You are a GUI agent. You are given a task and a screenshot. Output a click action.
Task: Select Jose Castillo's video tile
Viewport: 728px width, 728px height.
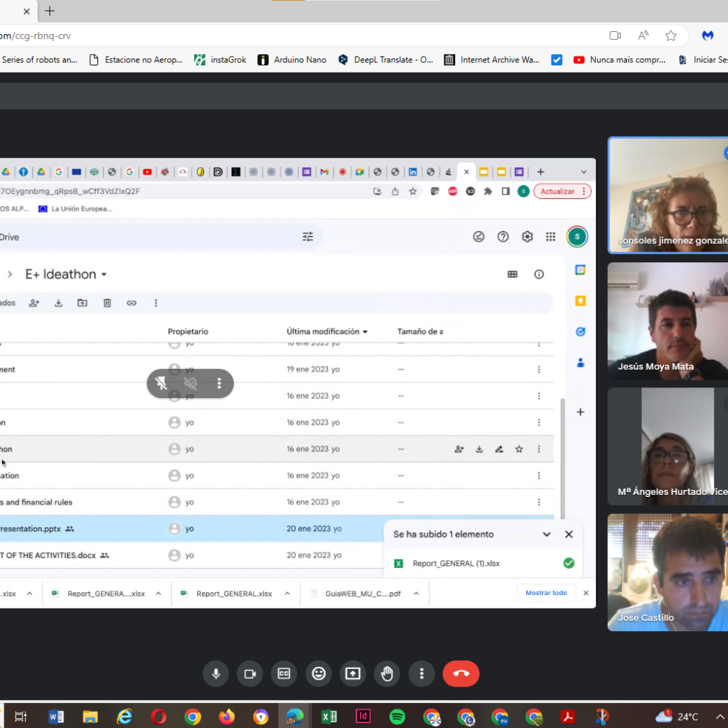(667, 572)
